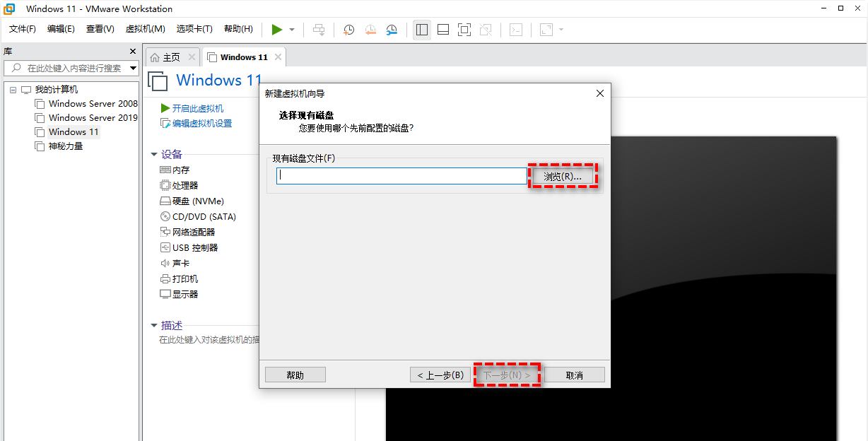Click the 帮助 button in the wizard
The image size is (868, 441).
(295, 374)
